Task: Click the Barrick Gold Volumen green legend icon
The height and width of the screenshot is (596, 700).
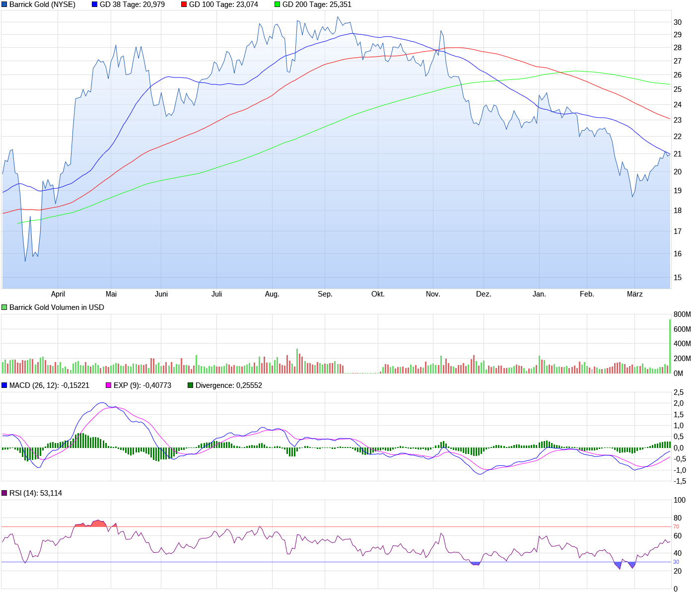Action: (4, 307)
